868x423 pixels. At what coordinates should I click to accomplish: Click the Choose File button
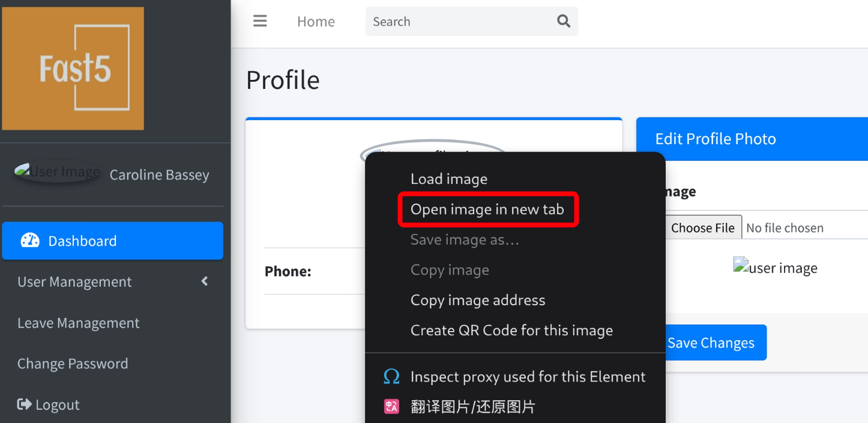point(702,228)
